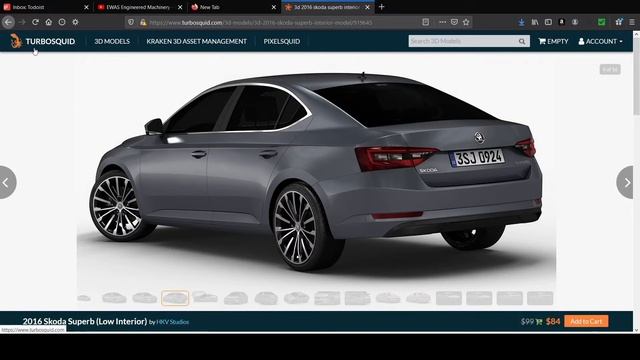Viewport: 640px width, 360px height.
Task: Click the browser forward arrow
Action: (x=22, y=22)
